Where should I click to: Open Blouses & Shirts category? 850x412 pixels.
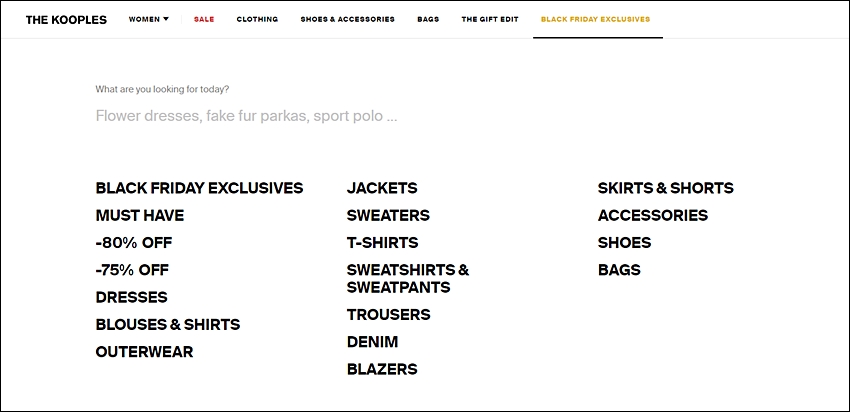coord(168,325)
